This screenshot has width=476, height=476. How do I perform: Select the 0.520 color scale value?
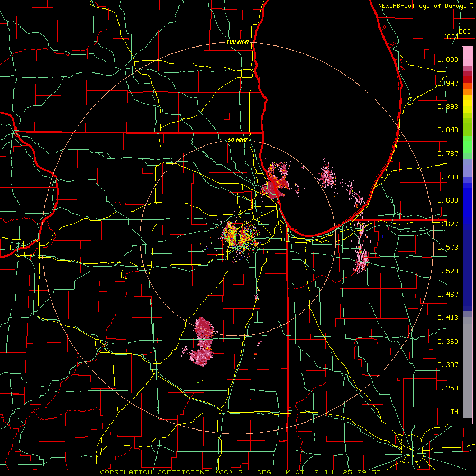(x=448, y=271)
